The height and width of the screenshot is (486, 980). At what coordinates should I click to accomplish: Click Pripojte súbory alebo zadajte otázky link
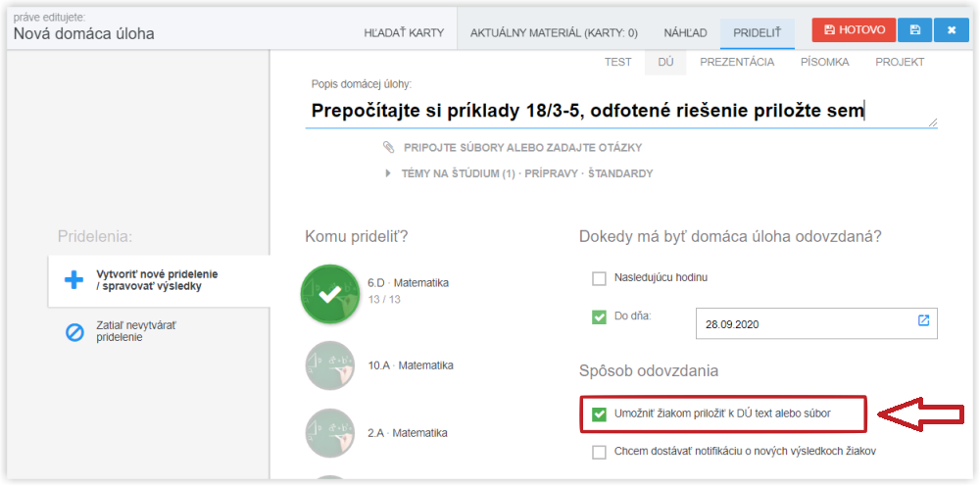click(x=522, y=147)
